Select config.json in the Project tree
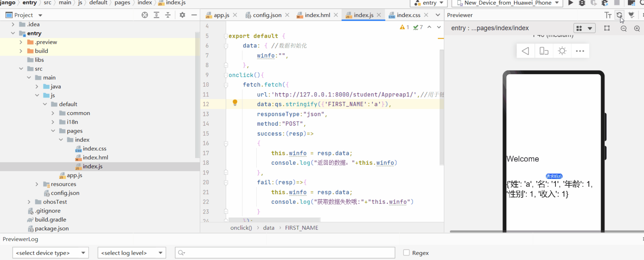The image size is (644, 260). click(x=65, y=193)
